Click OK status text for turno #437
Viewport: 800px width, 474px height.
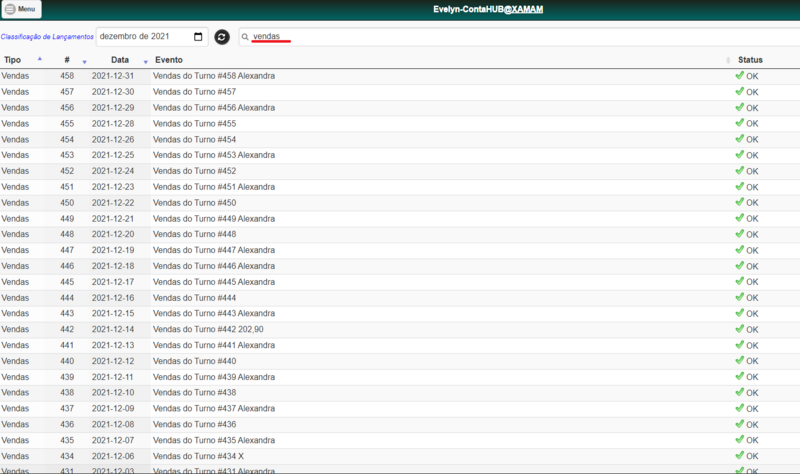point(752,409)
